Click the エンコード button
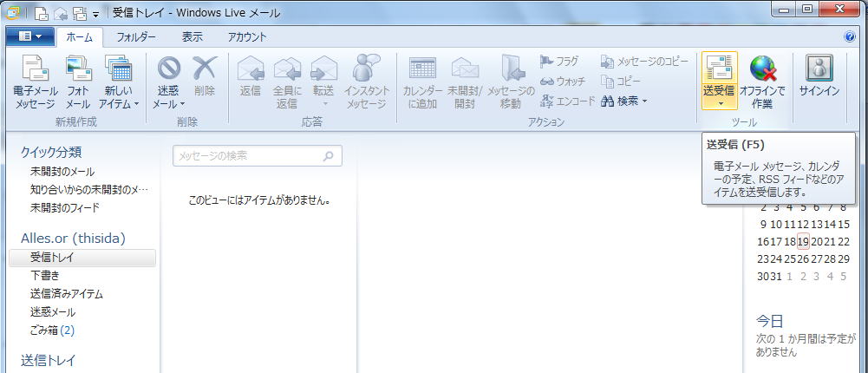The height and width of the screenshot is (373, 868). click(567, 101)
